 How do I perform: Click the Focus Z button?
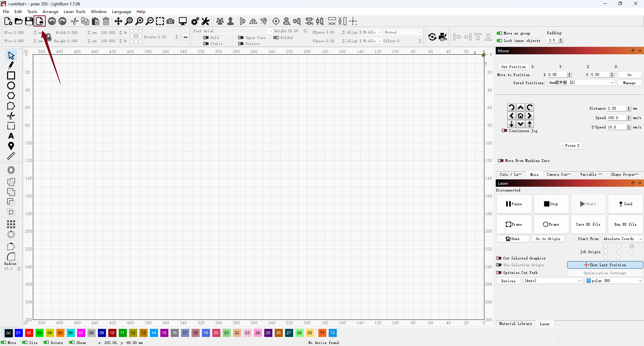coord(570,146)
